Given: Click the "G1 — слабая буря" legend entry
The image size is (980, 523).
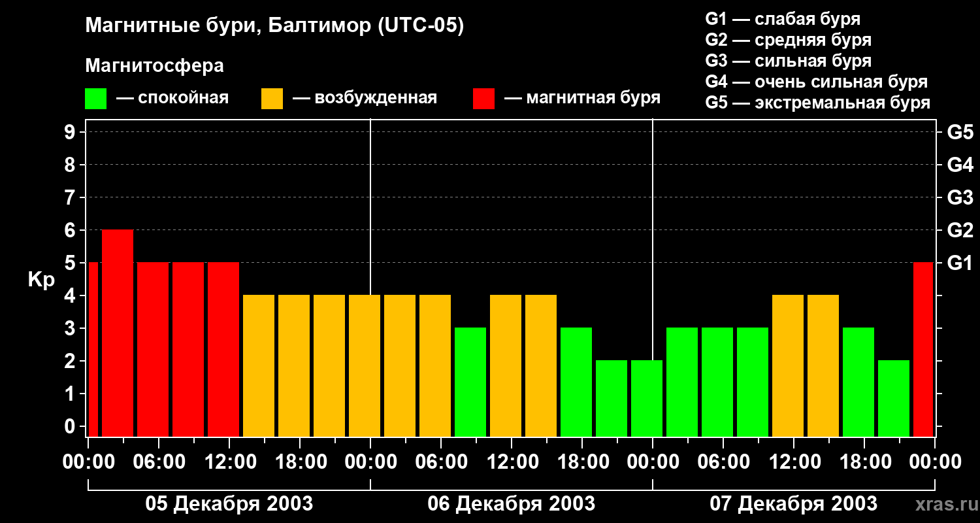Looking at the screenshot, I should tap(783, 19).
